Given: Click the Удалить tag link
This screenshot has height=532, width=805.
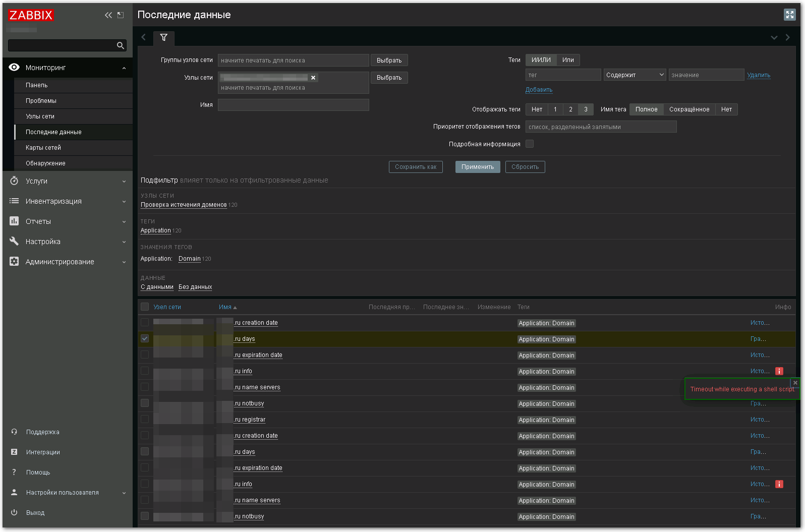Looking at the screenshot, I should [759, 75].
